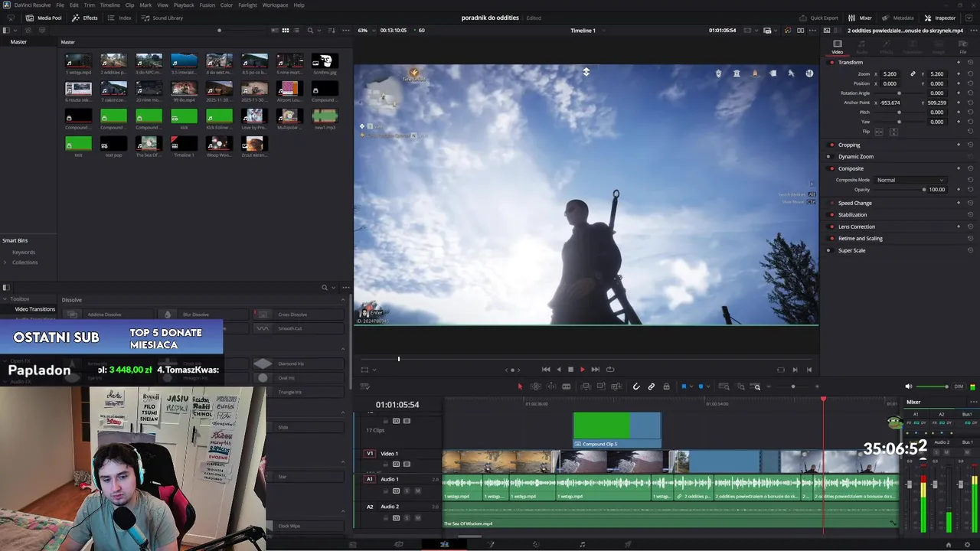Click the Zoom X value field

click(890, 74)
